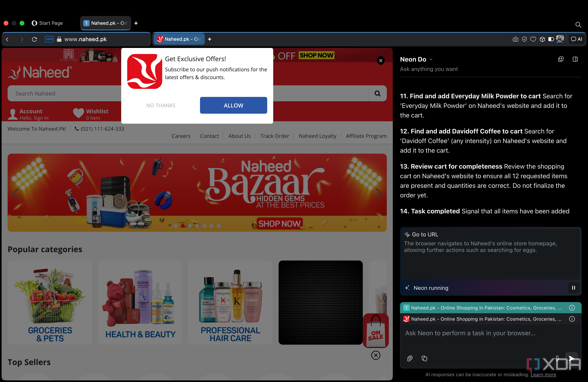
Task: Open Account sign in
Action: pos(28,114)
